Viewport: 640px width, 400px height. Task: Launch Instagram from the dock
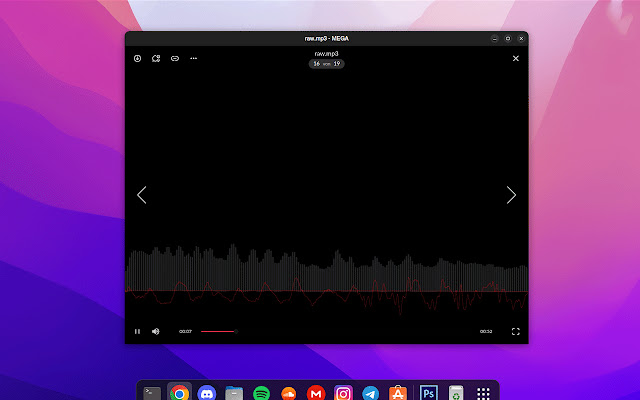coord(343,393)
